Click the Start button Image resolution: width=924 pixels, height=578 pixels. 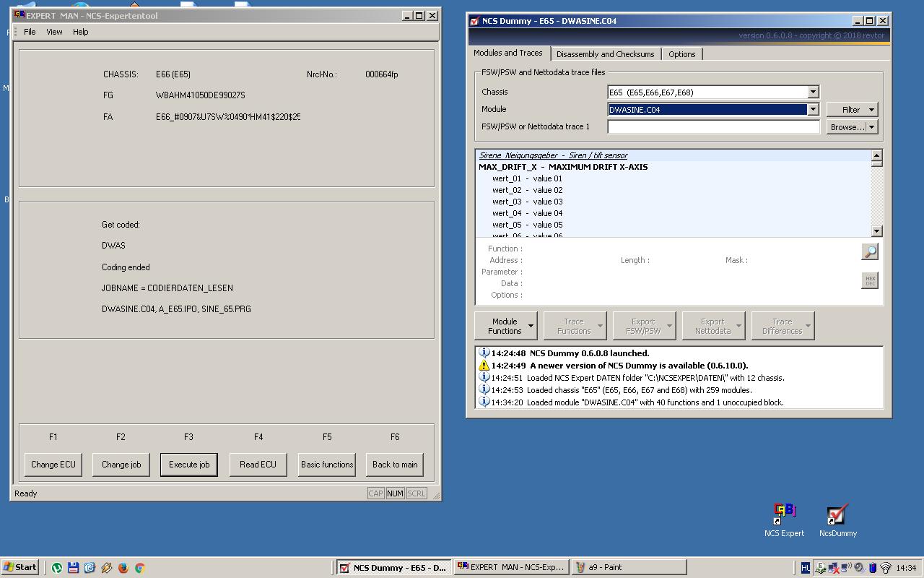(x=20, y=568)
